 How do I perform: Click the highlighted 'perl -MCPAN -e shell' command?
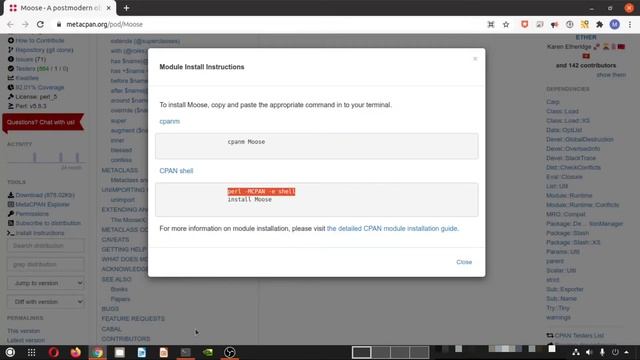pyautogui.click(x=261, y=191)
